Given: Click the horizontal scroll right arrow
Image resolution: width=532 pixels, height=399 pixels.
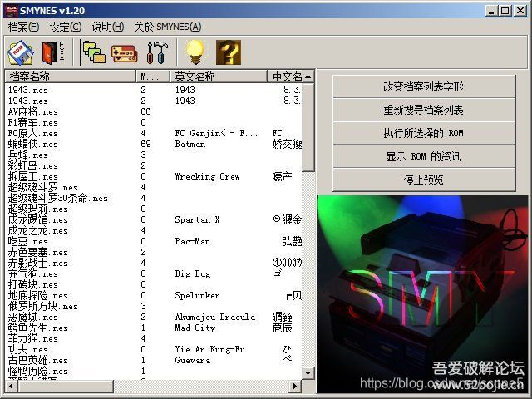Looking at the screenshot, I should [295, 386].
